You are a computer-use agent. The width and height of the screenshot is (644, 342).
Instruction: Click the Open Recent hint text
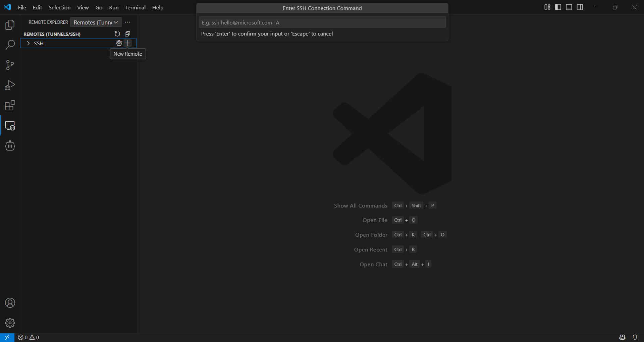pos(371,249)
